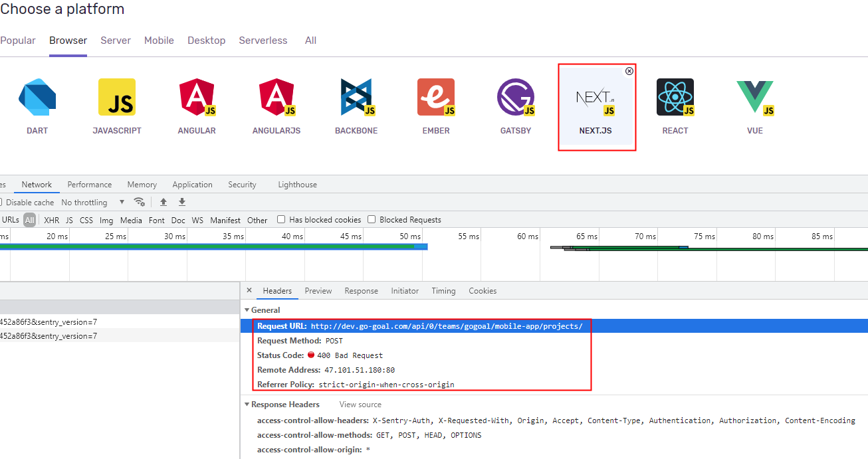
Task: Click View source in Response Headers
Action: pyautogui.click(x=360, y=405)
